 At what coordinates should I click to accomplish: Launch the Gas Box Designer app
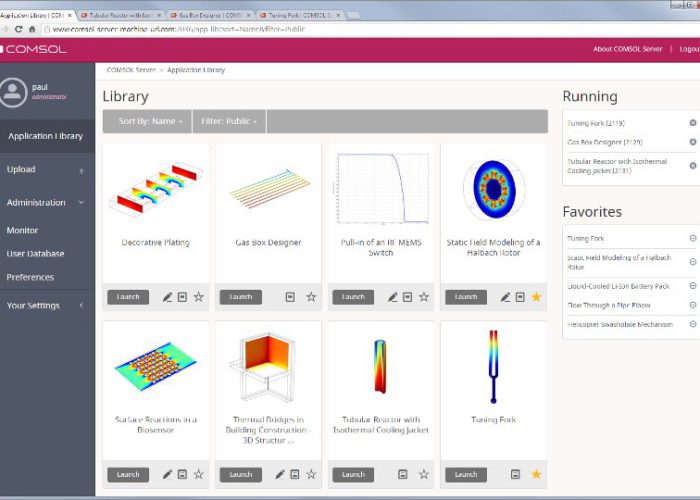[x=241, y=297]
